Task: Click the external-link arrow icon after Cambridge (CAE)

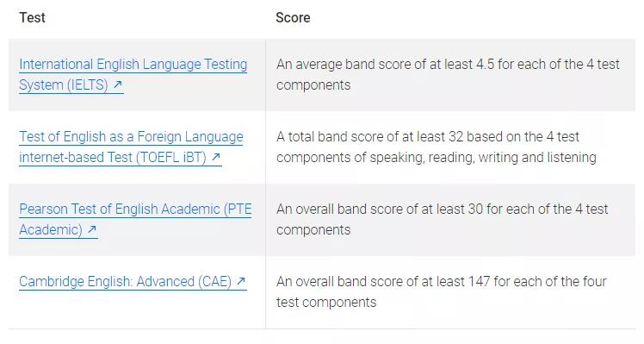Action: 241,281
